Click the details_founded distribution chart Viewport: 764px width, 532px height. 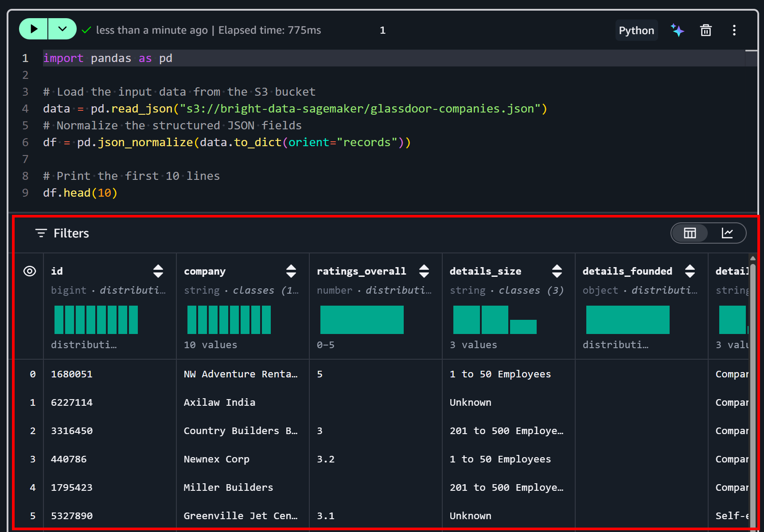[628, 320]
